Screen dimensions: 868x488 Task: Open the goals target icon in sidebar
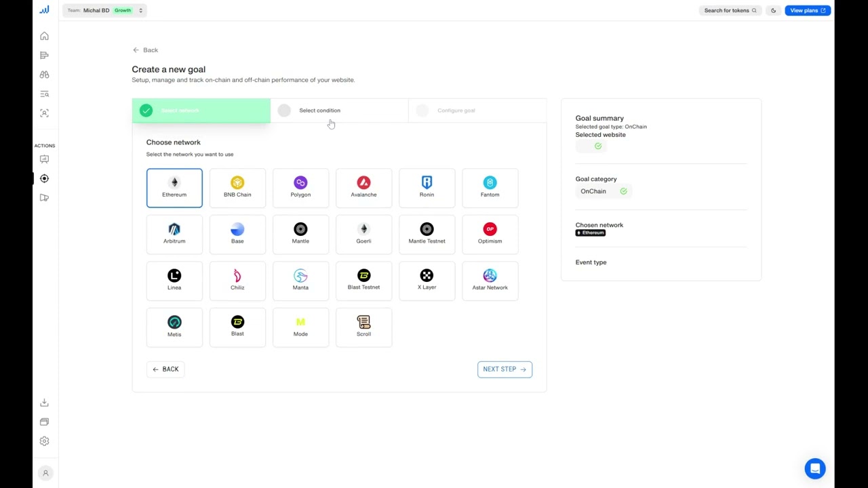[x=44, y=178]
